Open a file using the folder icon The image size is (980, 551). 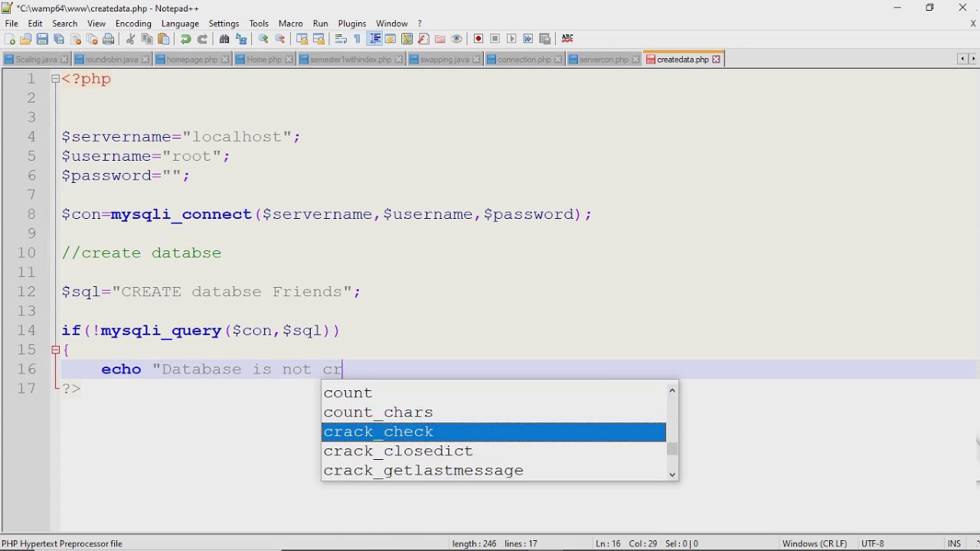[x=25, y=39]
